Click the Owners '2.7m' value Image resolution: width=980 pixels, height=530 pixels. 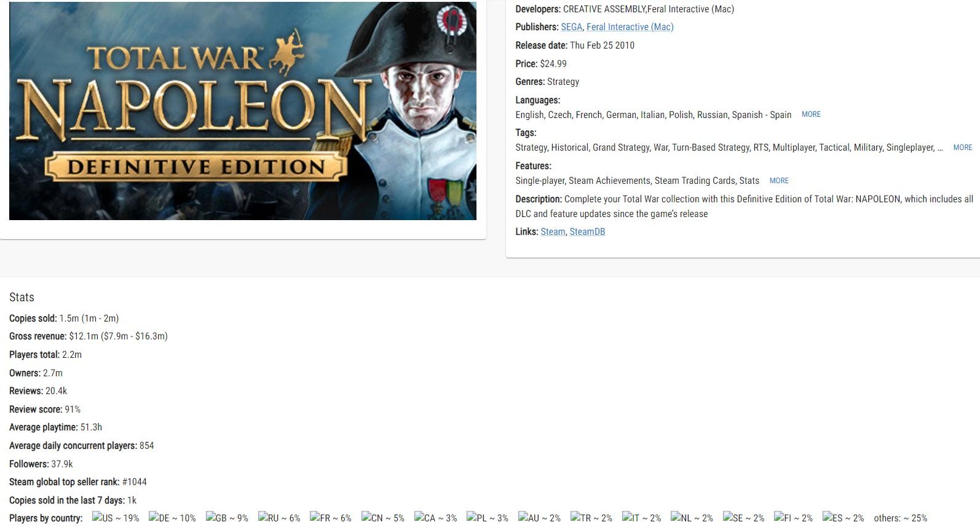coord(53,373)
